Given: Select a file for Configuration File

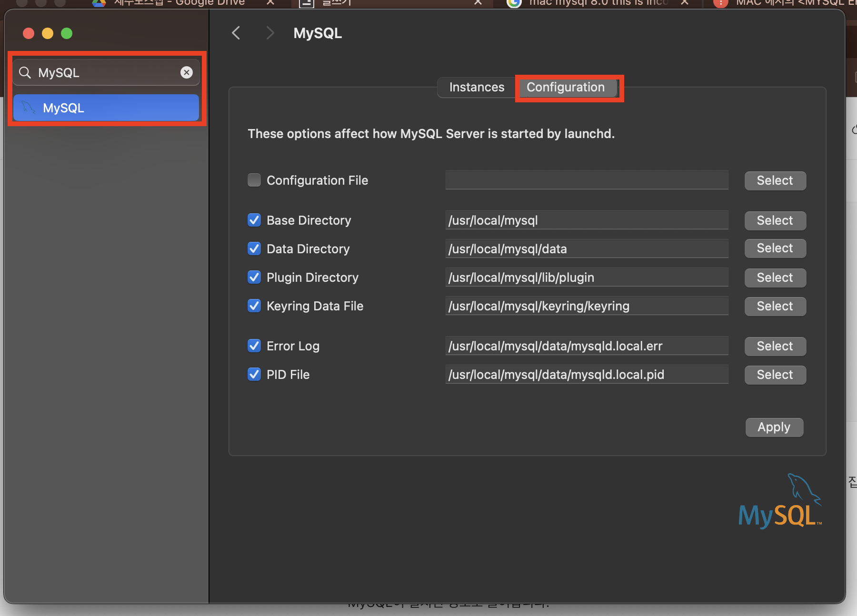Looking at the screenshot, I should point(775,180).
